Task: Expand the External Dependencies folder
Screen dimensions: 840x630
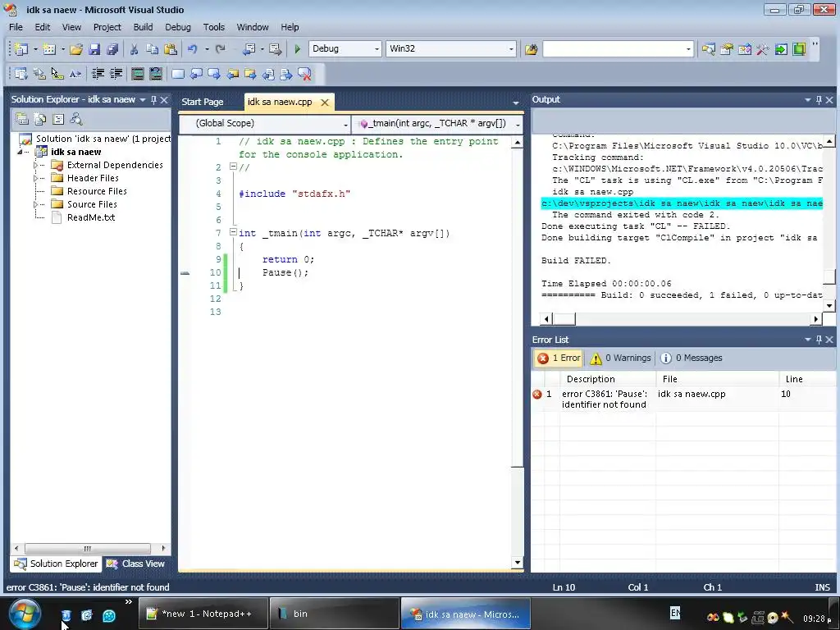Action: tap(36, 165)
